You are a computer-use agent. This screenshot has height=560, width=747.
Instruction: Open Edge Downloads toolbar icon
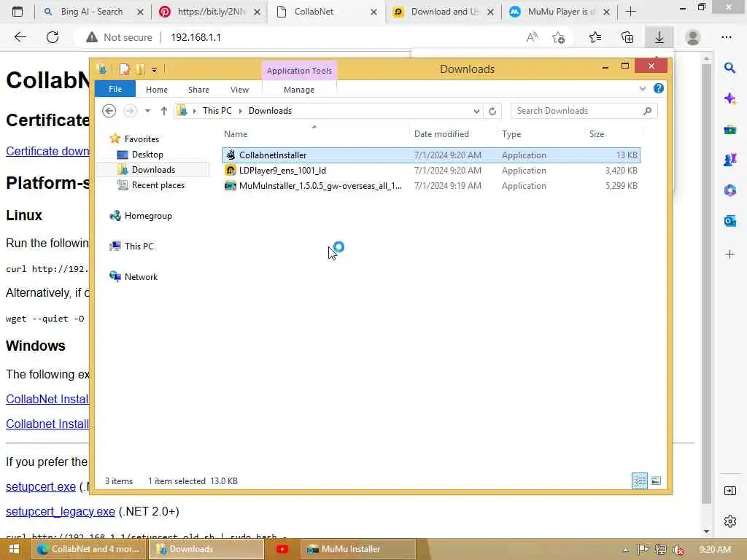(x=659, y=37)
